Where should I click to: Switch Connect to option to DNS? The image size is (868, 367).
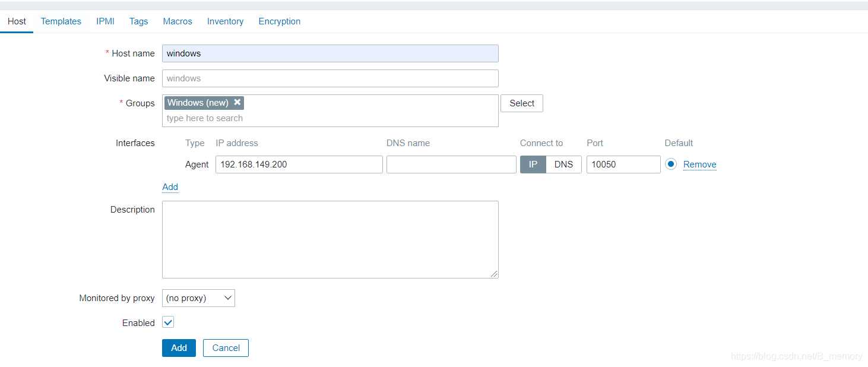(563, 164)
